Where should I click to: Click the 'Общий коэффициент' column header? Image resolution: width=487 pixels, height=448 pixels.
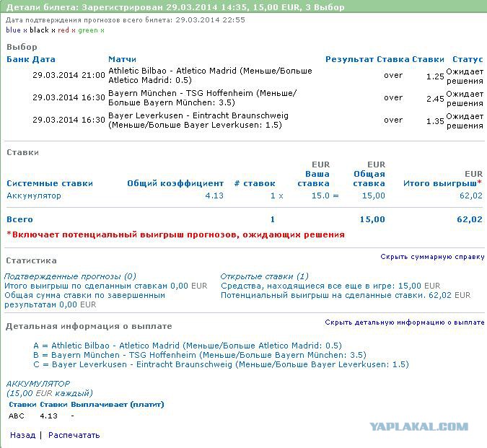coord(175,183)
